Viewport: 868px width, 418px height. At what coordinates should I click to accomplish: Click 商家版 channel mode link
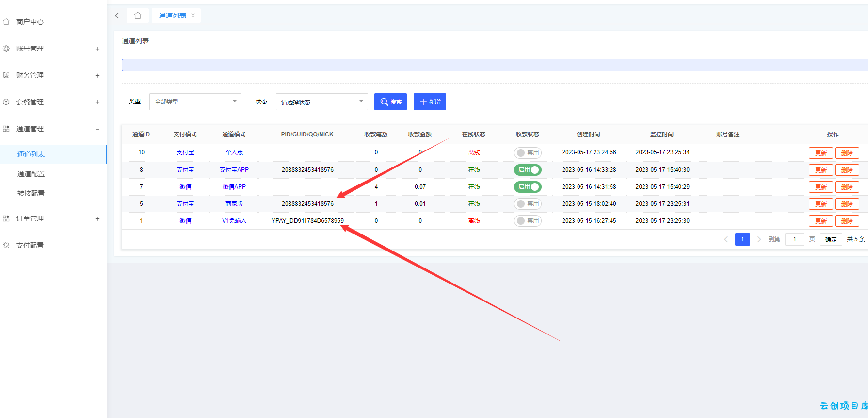(234, 204)
